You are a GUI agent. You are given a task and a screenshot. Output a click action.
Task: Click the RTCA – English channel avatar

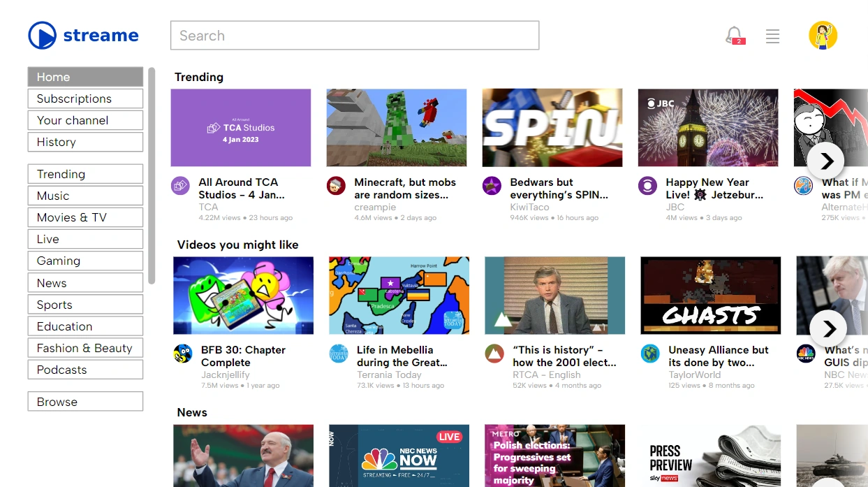[494, 354]
